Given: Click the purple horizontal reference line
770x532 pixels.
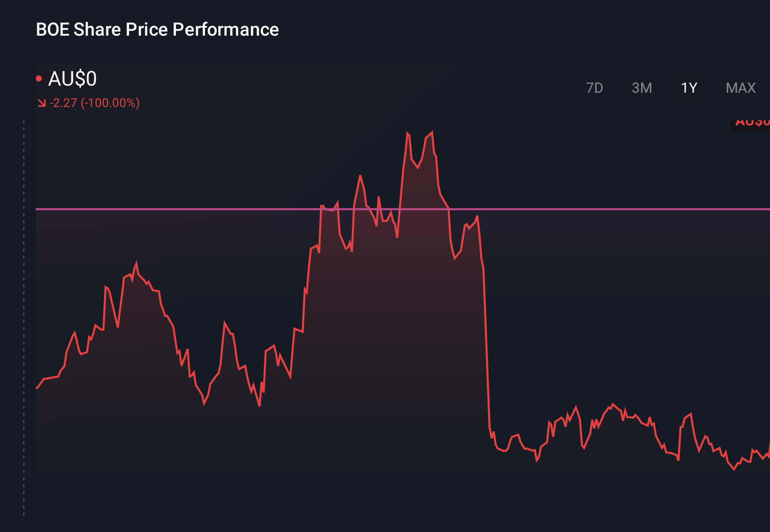Looking at the screenshot, I should pyautogui.click(x=204, y=209).
